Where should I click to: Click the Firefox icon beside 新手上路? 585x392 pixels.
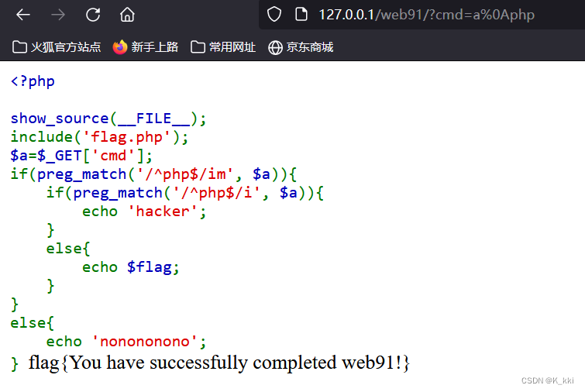tap(120, 47)
